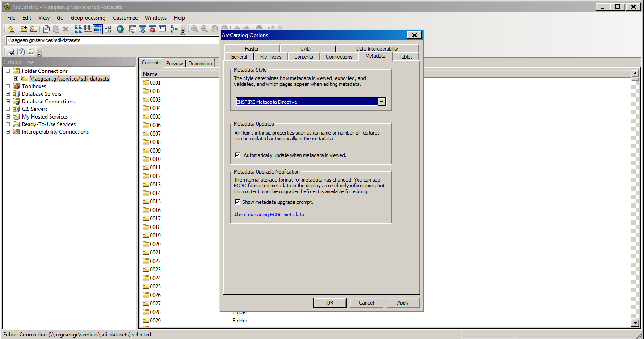Click the Connect To Folder icon
Viewport: 644px width, 339px height.
tap(24, 29)
